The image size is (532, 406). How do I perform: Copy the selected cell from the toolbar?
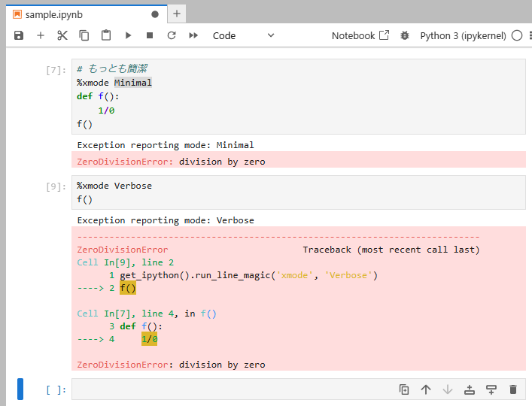pyautogui.click(x=84, y=35)
